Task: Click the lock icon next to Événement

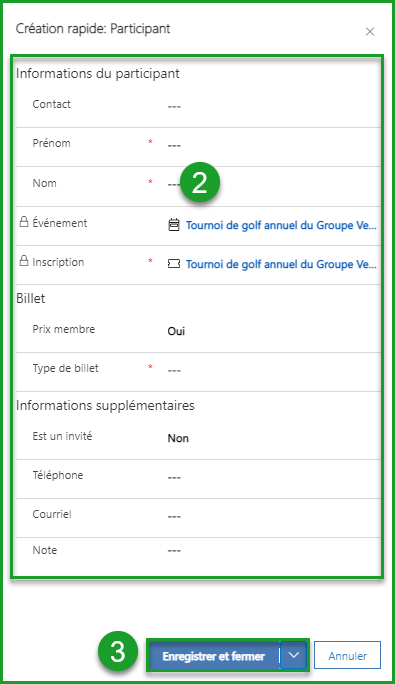Action: (x=24, y=222)
